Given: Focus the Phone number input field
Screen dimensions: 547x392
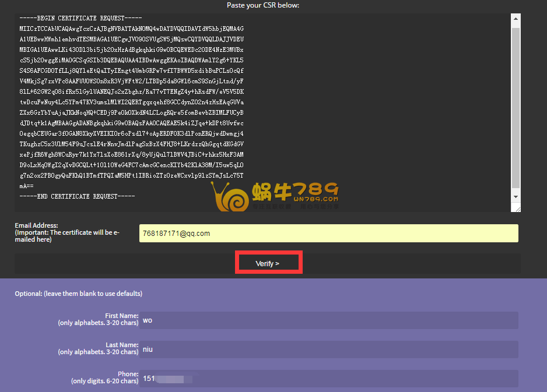Looking at the screenshot, I should pos(328,379).
